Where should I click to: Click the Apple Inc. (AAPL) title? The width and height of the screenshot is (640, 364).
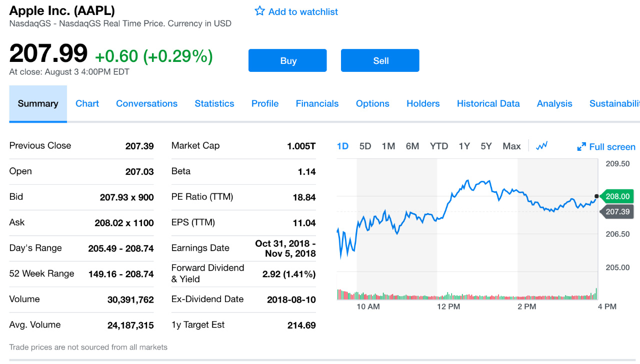click(62, 10)
